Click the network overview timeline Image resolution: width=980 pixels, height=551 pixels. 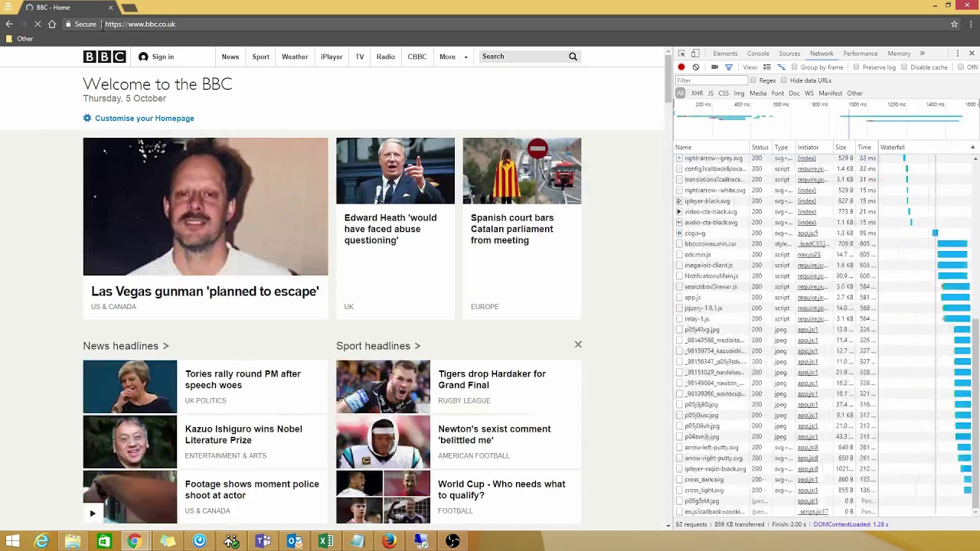coord(825,120)
